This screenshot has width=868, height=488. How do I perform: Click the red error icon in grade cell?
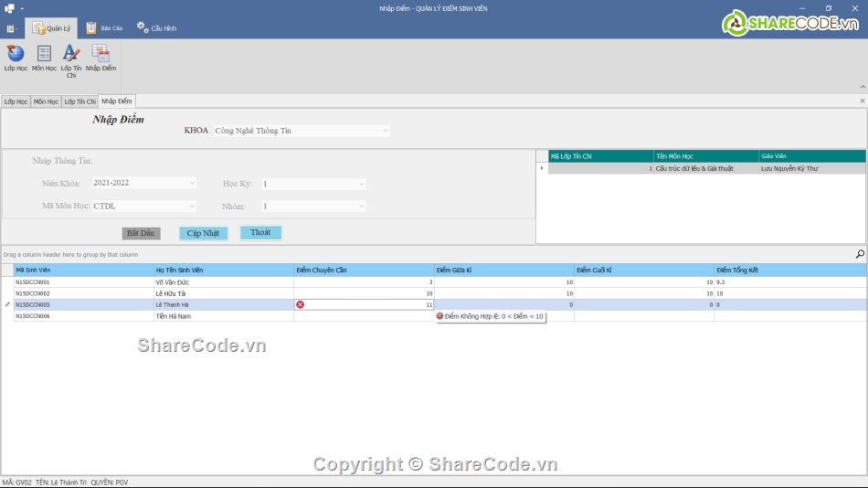tap(300, 304)
